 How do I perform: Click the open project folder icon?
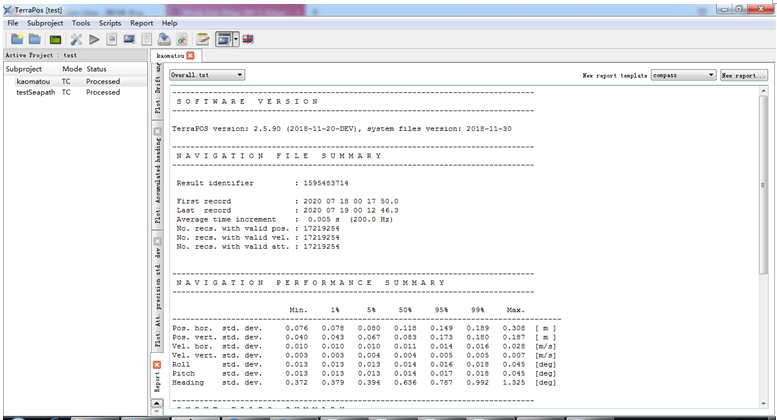pyautogui.click(x=35, y=39)
